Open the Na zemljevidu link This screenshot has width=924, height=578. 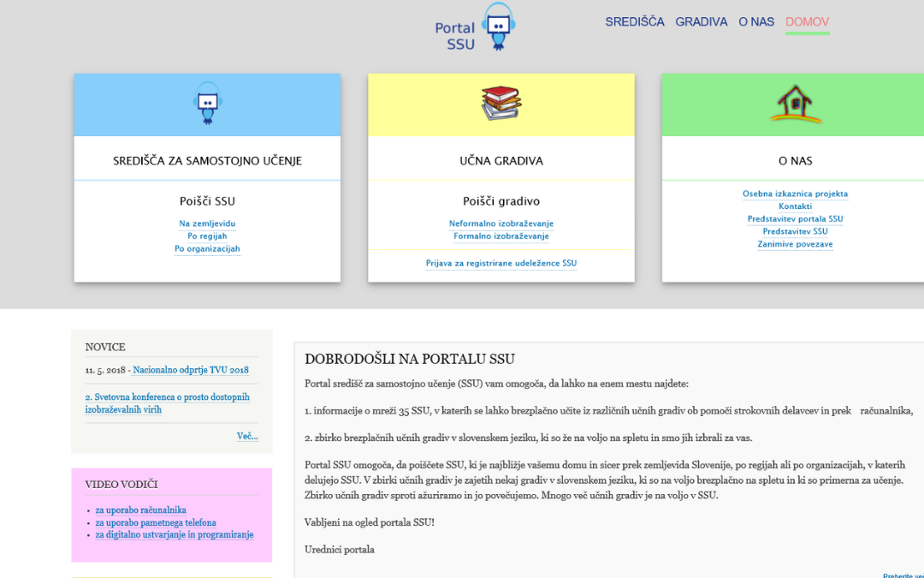coord(207,223)
